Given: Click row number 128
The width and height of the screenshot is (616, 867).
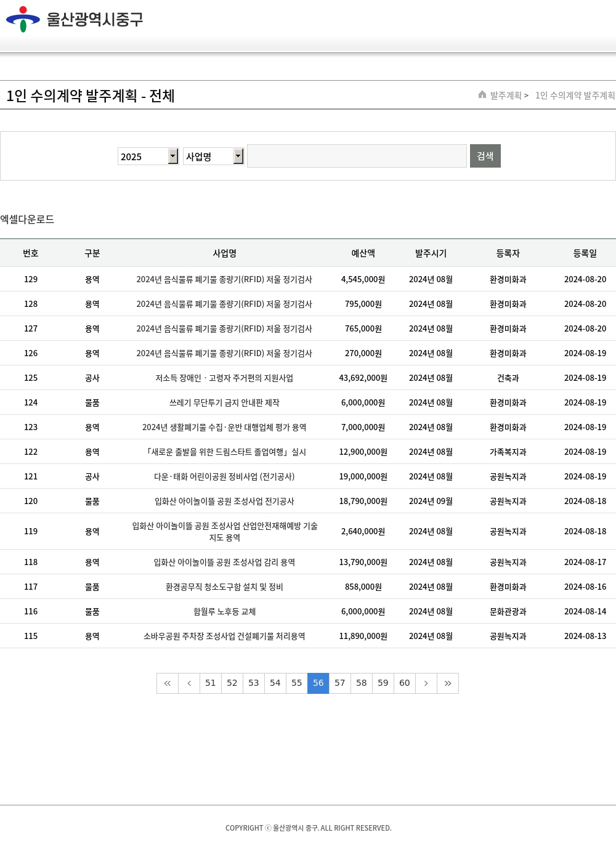Looking at the screenshot, I should coord(31,304).
